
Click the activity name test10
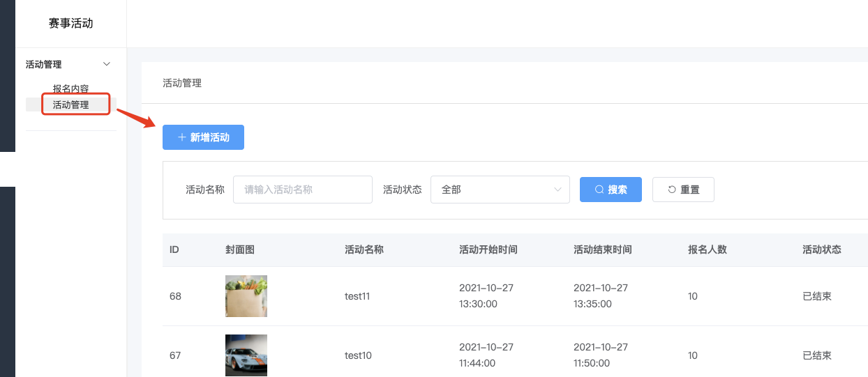358,355
